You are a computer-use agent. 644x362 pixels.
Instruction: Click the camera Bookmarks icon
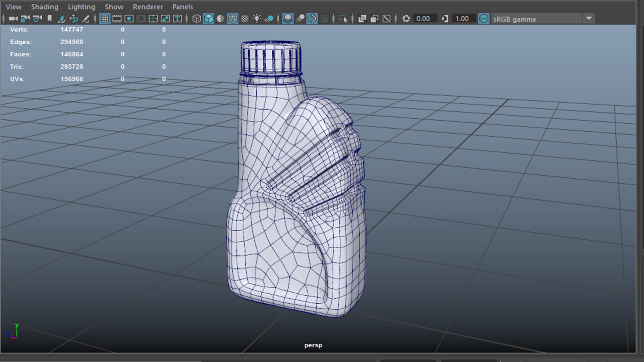(50, 19)
